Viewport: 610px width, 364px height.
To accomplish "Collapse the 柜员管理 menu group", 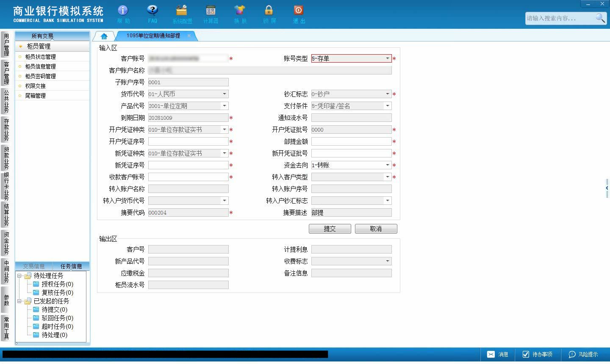I will pos(20,47).
